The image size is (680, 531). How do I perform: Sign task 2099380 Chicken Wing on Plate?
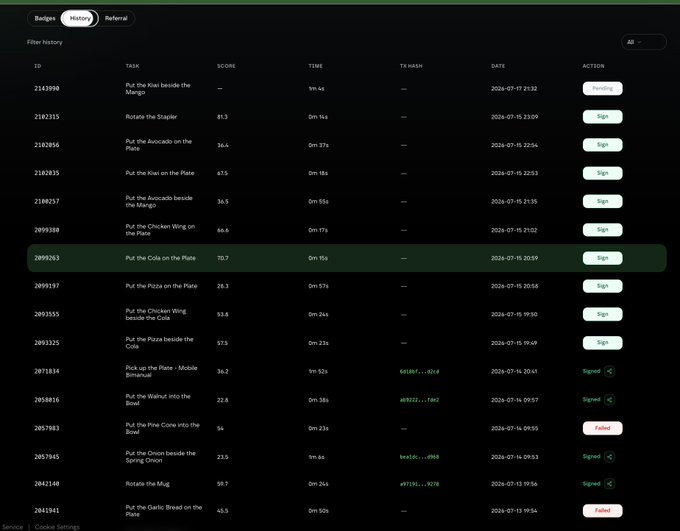click(x=602, y=230)
